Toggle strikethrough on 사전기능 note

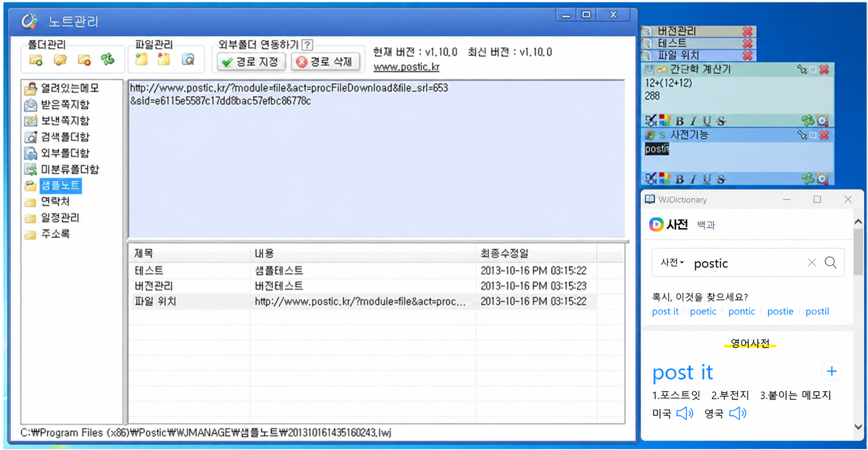point(721,179)
